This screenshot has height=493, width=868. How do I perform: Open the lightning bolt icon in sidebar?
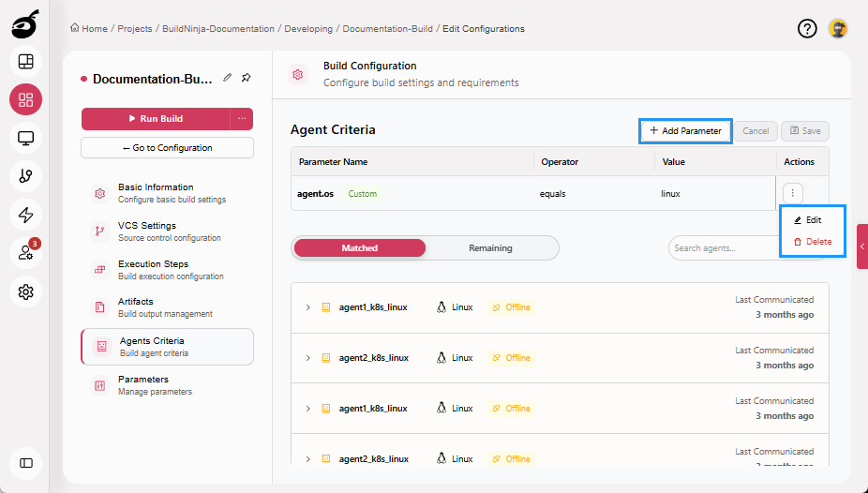point(25,215)
